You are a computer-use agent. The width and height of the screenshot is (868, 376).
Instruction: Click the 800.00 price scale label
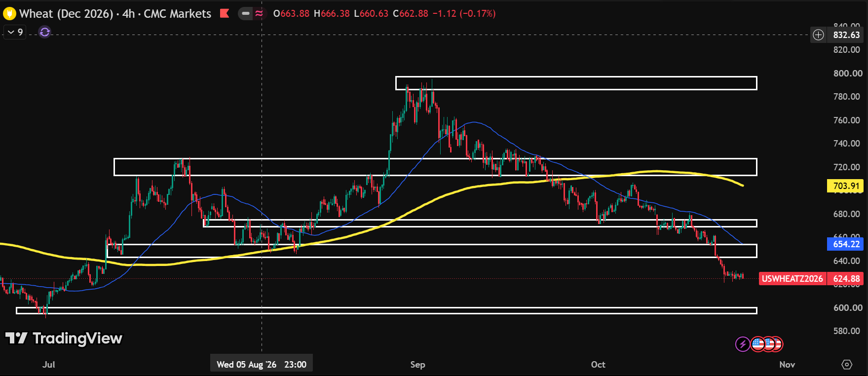(848, 73)
